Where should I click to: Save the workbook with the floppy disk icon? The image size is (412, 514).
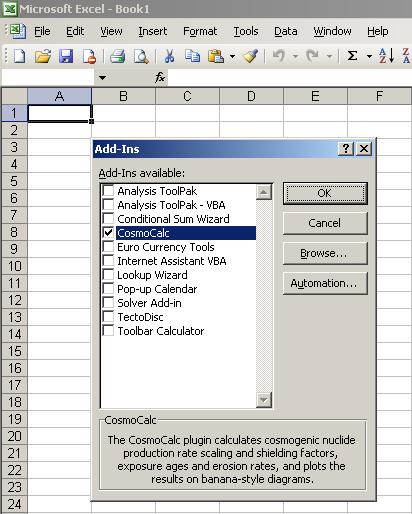pyautogui.click(x=66, y=56)
